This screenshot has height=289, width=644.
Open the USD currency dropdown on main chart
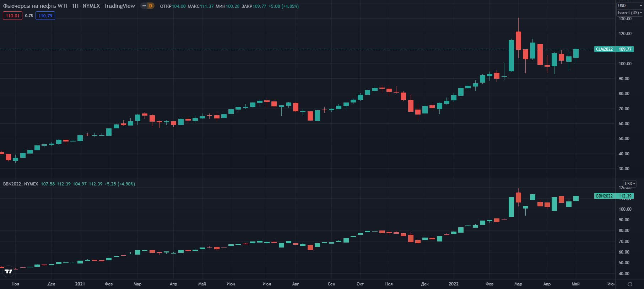[x=629, y=5]
